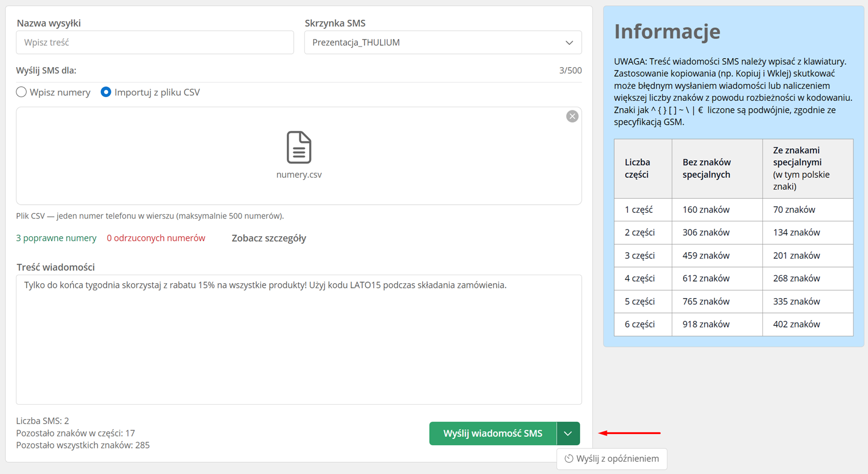The image size is (868, 474).
Task: Click the 3 poprawne numery status text
Action: click(x=56, y=238)
